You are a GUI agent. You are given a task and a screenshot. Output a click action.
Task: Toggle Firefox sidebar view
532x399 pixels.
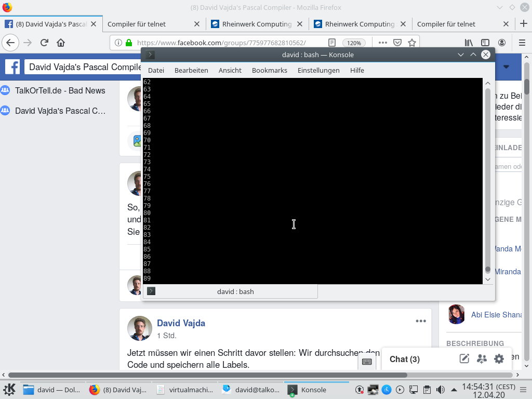coord(485,43)
